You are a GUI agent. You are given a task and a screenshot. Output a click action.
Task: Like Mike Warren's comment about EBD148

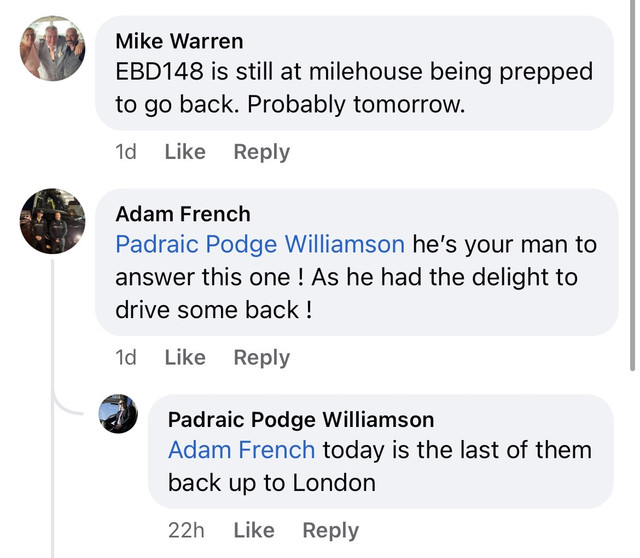click(x=185, y=152)
